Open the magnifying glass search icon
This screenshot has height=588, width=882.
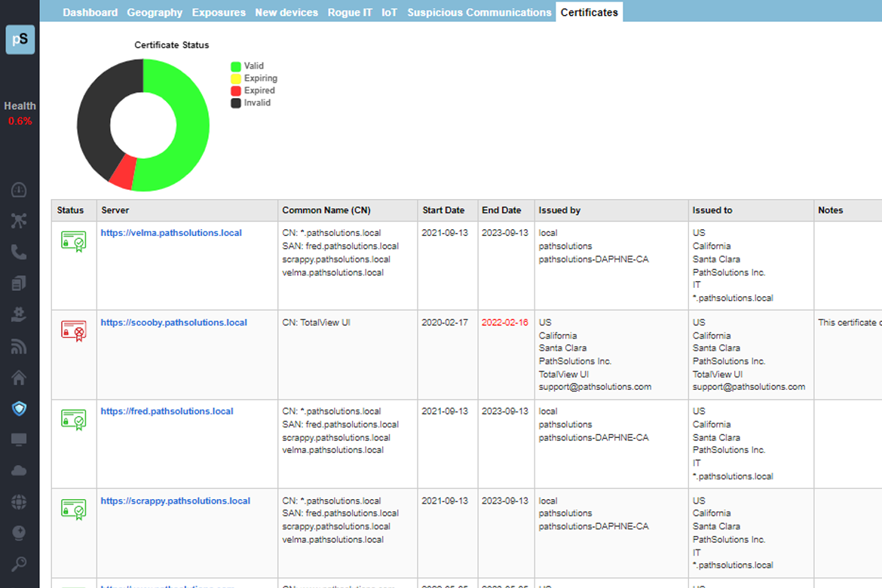[x=19, y=564]
